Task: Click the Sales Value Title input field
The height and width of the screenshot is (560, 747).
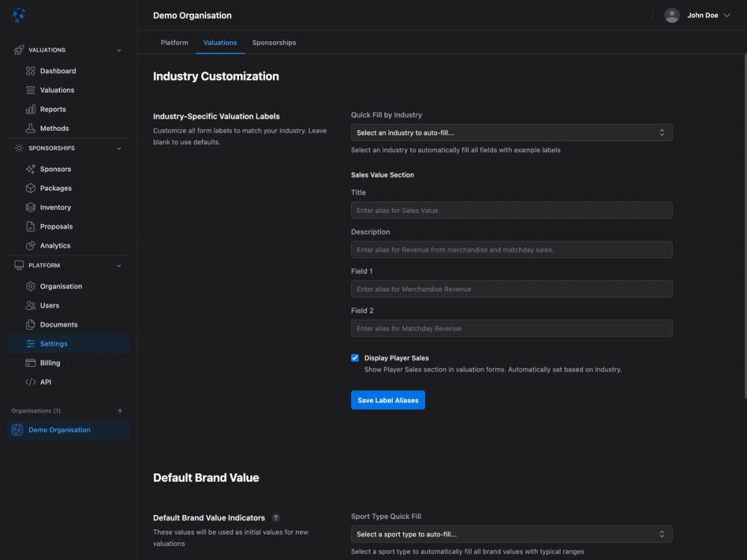Action: point(511,210)
